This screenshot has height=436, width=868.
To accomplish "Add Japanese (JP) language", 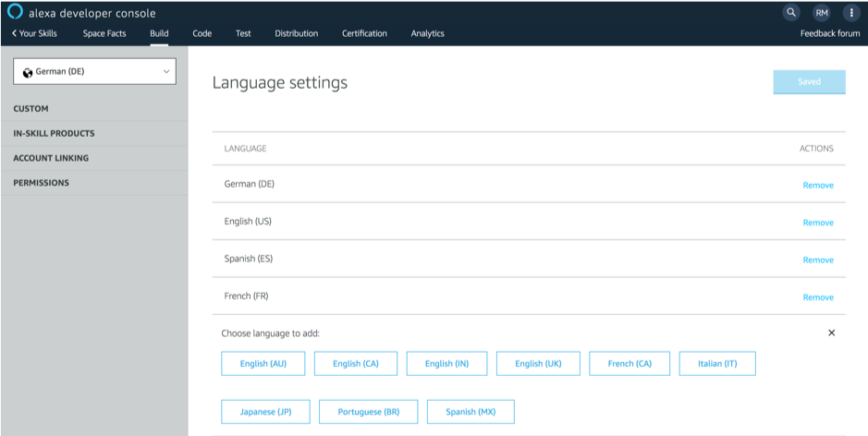I will pos(265,411).
